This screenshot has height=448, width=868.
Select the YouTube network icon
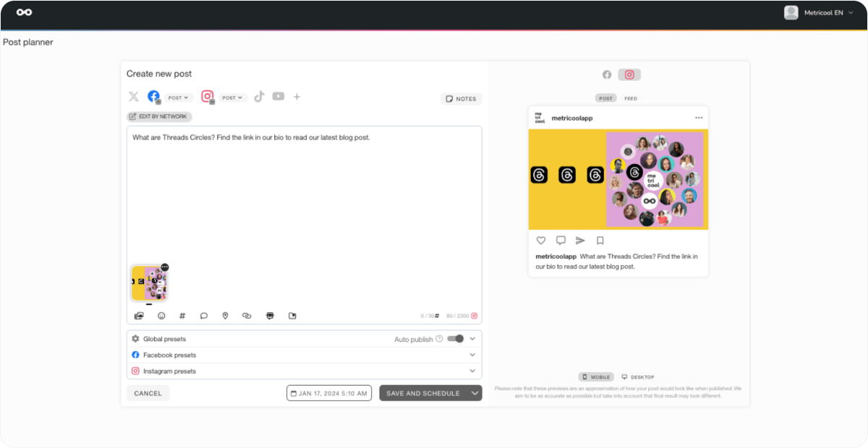[x=278, y=97]
